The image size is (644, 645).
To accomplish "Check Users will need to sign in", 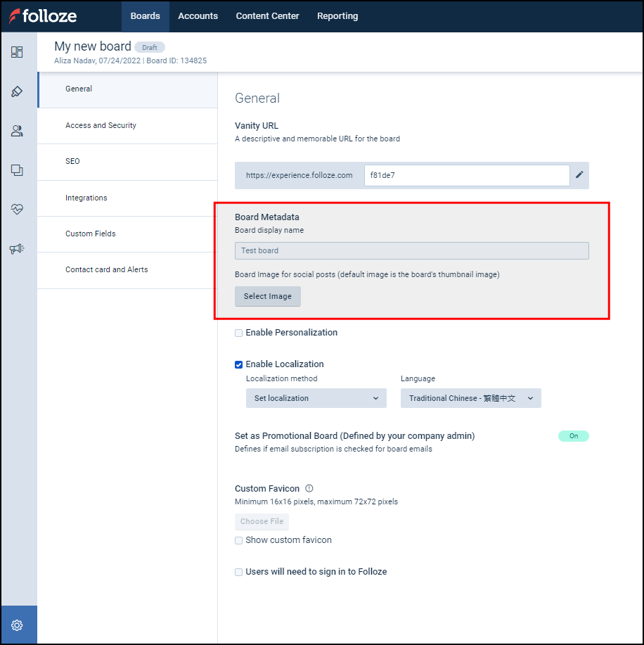I will coord(239,572).
